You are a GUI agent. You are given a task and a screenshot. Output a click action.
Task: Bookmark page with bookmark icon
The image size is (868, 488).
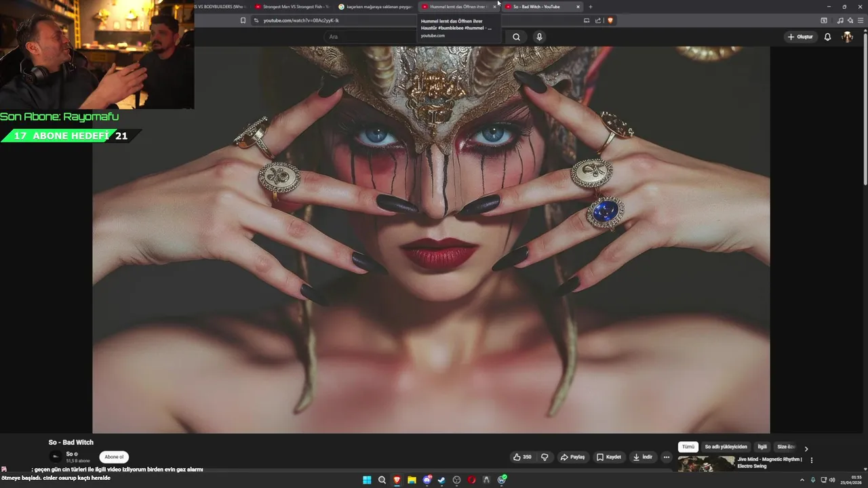pyautogui.click(x=243, y=20)
